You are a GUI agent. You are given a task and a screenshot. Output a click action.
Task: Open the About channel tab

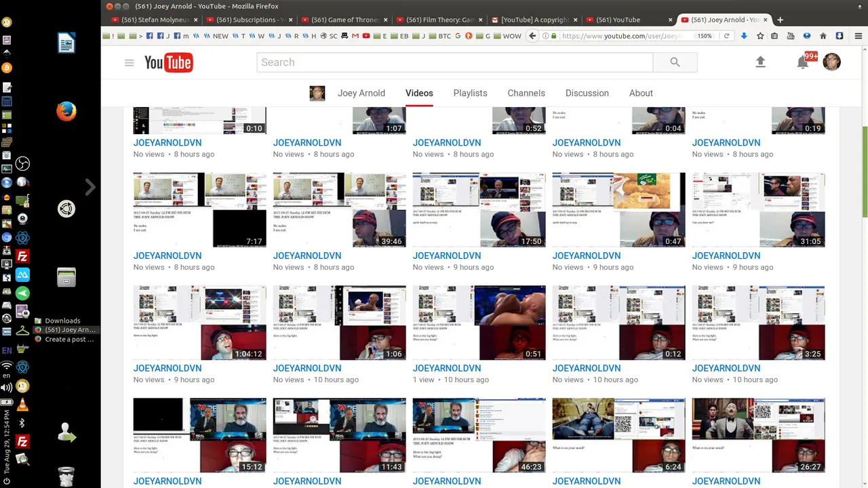point(641,94)
